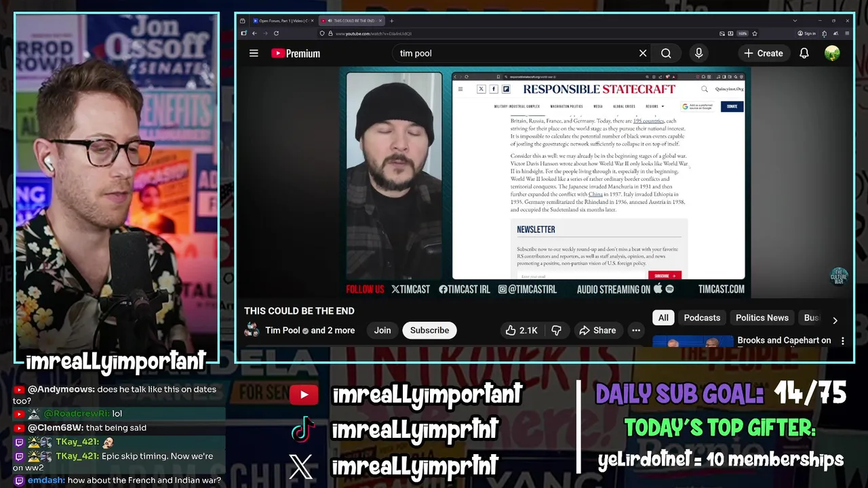
Task: Click The Culture War channel watermark
Action: click(x=839, y=277)
